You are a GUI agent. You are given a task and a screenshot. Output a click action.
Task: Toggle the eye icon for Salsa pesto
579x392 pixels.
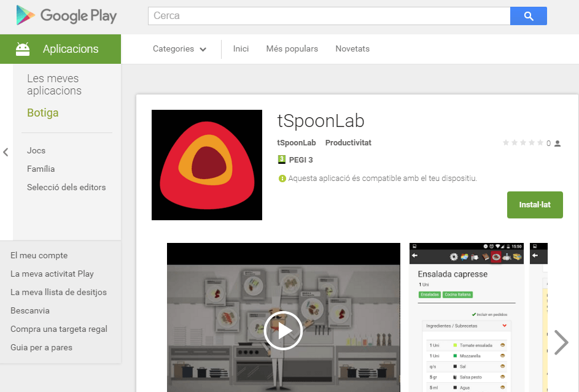point(503,377)
